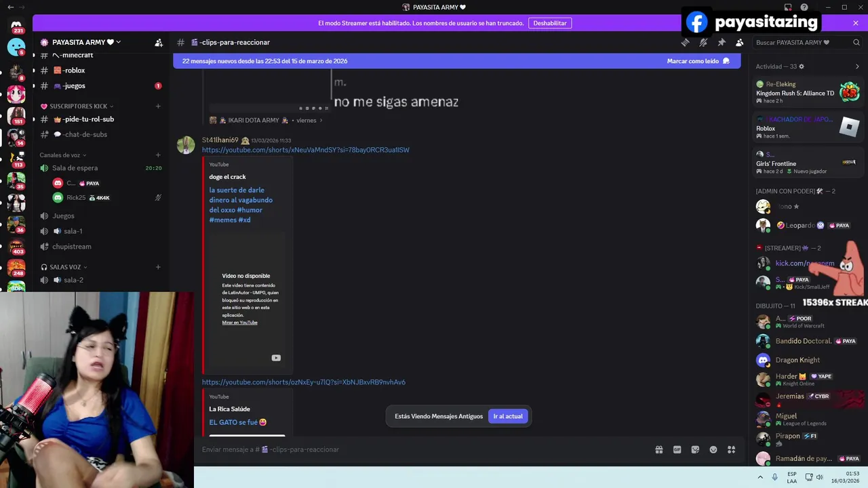Open the GIF picker icon
The height and width of the screenshot is (488, 868).
point(677,449)
